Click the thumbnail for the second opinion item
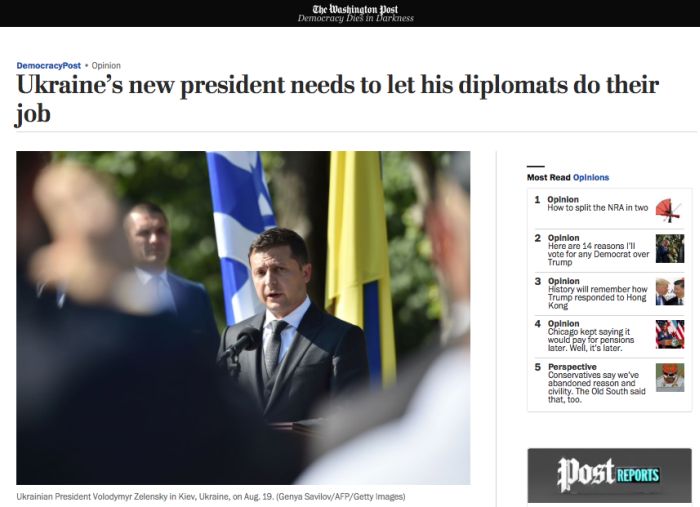Screen dimensions: 700x507 670,249
